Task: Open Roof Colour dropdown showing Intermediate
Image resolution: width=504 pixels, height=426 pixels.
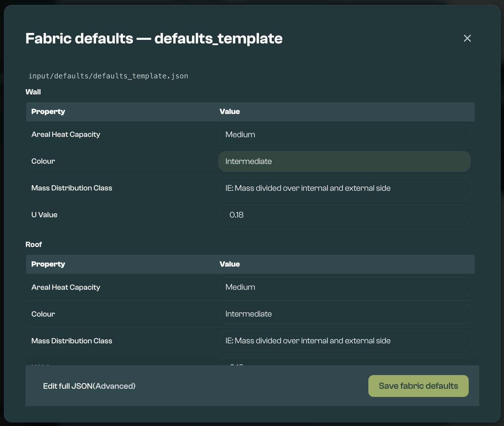Action: click(344, 314)
